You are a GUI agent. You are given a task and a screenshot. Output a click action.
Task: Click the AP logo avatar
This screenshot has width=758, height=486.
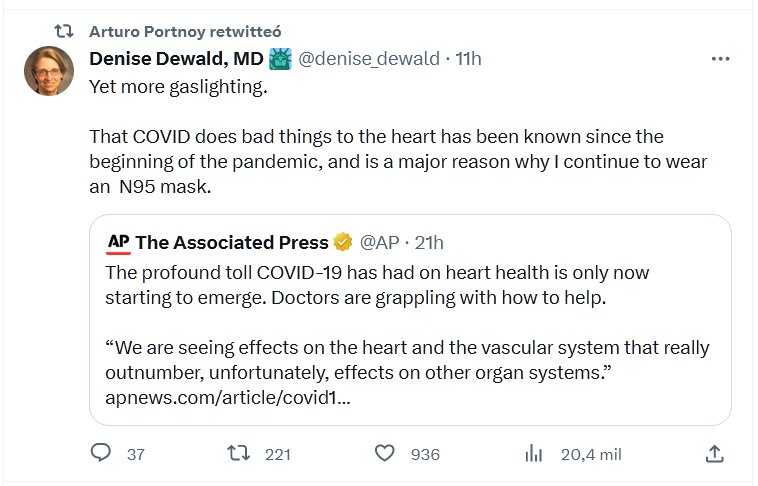point(119,242)
